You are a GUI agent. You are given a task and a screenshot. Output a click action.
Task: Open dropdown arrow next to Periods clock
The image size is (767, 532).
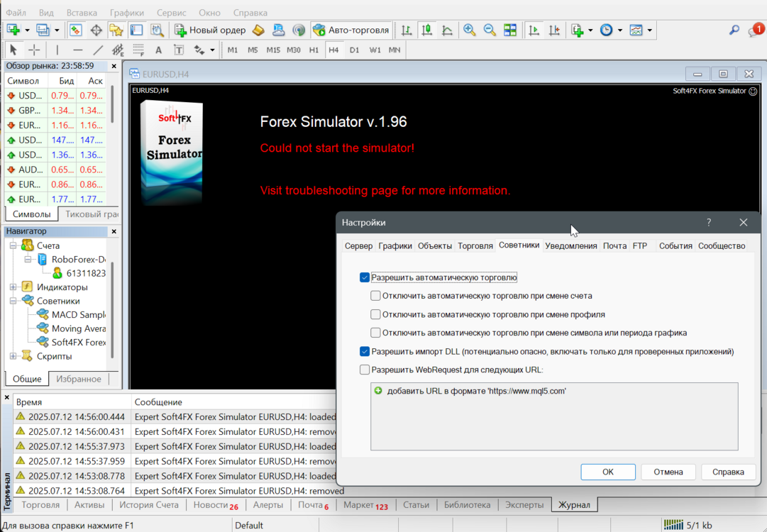[x=619, y=31]
